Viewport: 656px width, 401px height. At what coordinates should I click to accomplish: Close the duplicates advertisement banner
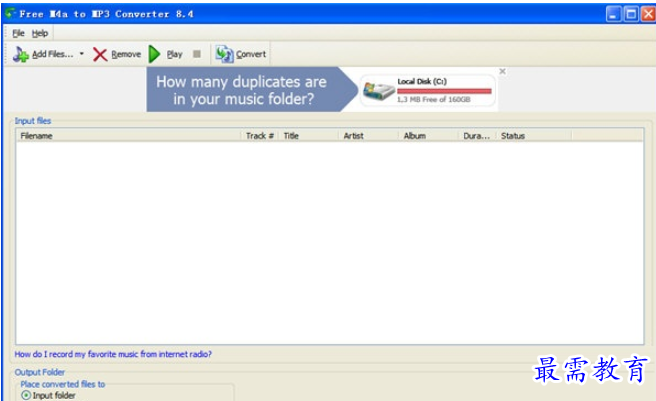502,72
